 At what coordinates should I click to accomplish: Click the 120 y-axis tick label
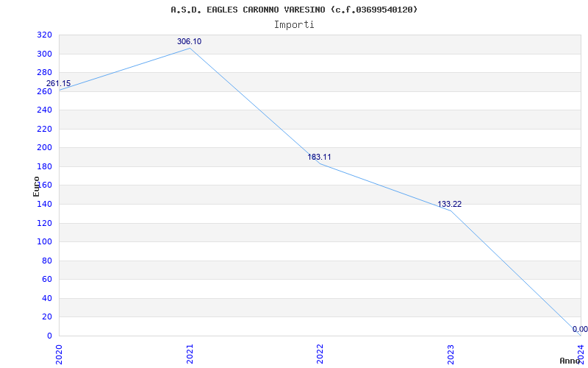44,223
